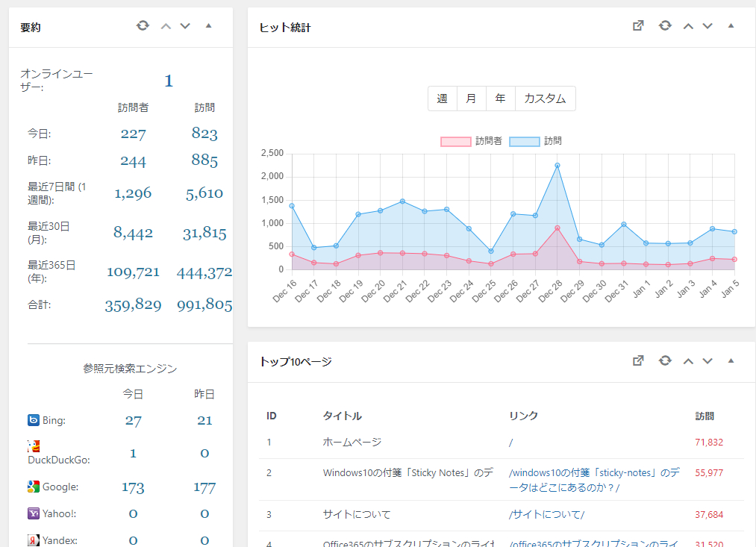Refresh the ヒット統計 widget

(666, 25)
